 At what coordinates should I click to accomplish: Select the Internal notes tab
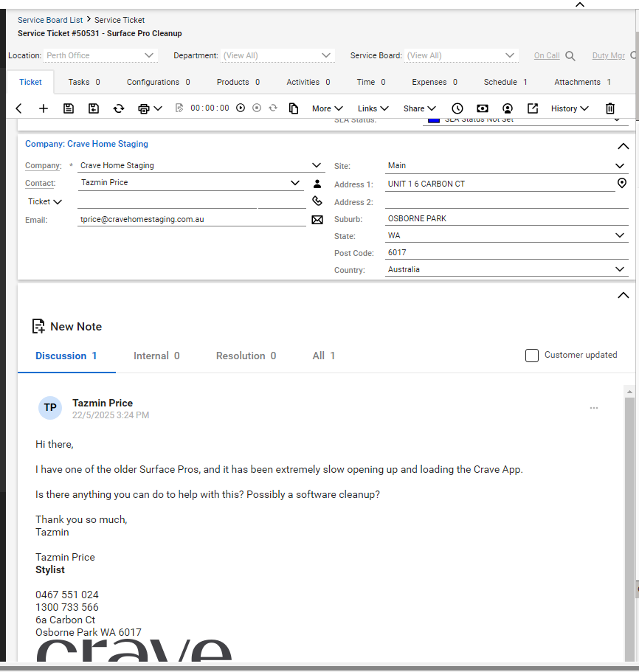coord(156,356)
